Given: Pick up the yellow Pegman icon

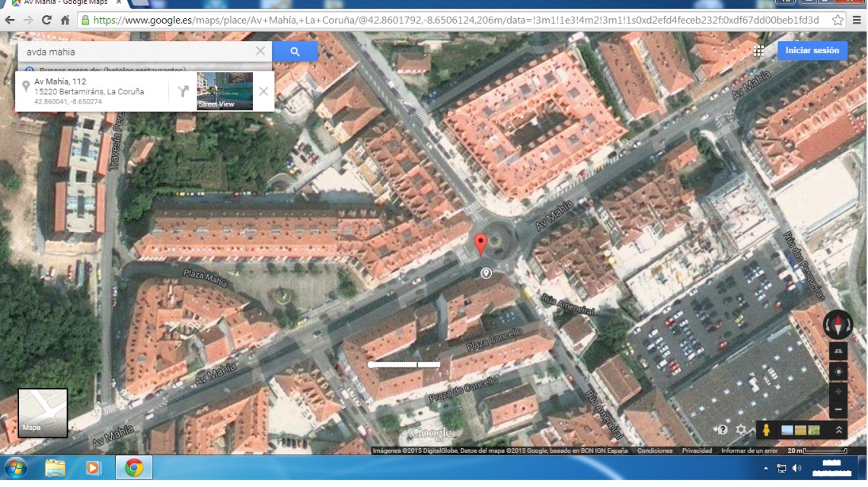Looking at the screenshot, I should (766, 430).
